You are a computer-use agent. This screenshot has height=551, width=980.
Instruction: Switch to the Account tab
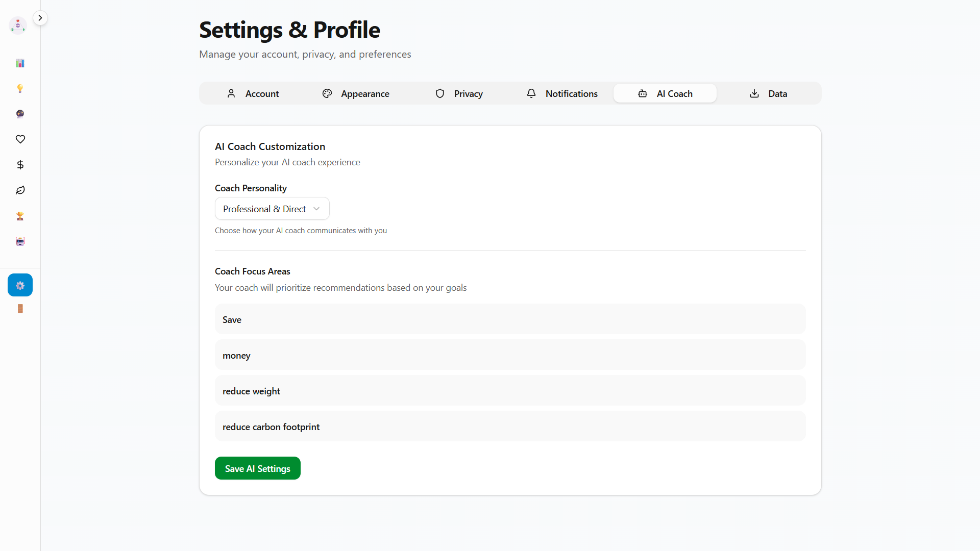(x=253, y=93)
